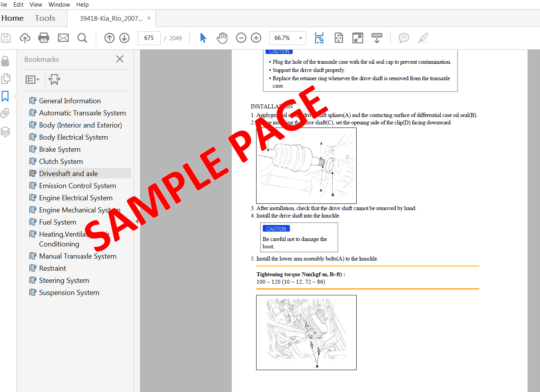Select the Hand pan tool

[x=222, y=38]
